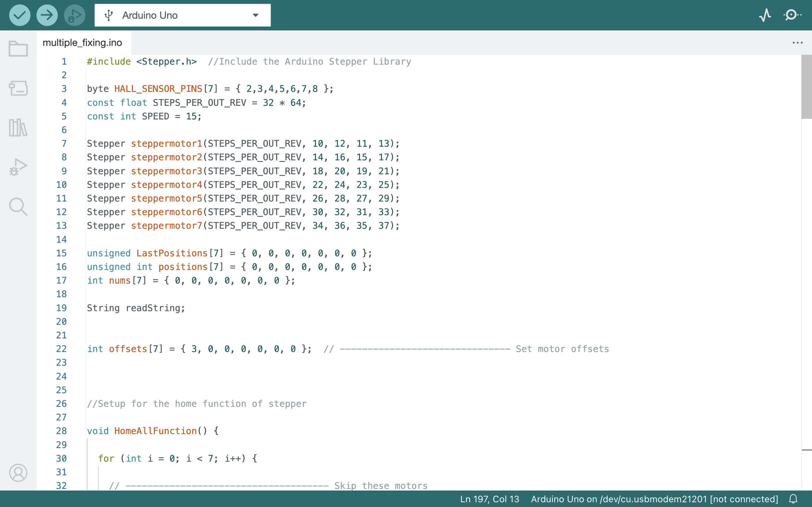This screenshot has width=812, height=507.
Task: Click line number 28 in the gutter
Action: 62,431
